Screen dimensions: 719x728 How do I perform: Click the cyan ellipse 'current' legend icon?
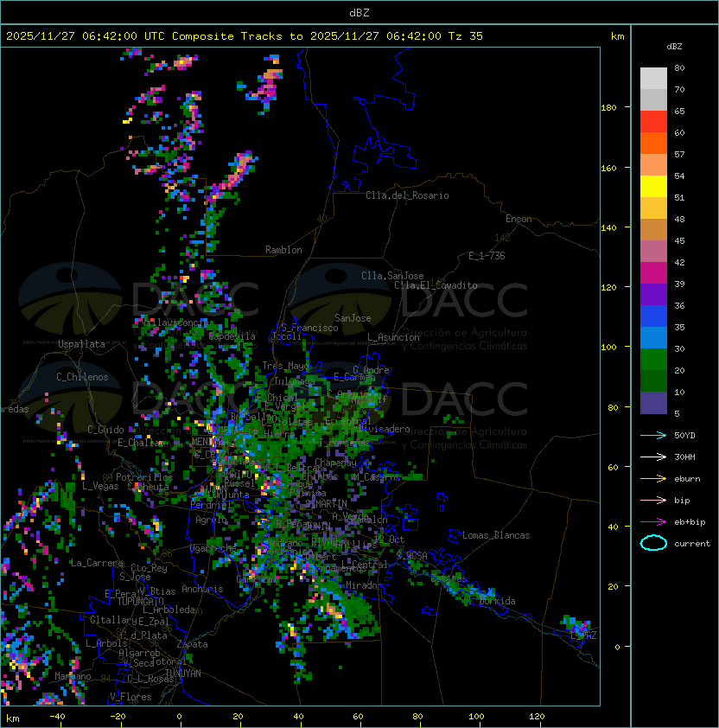click(653, 543)
